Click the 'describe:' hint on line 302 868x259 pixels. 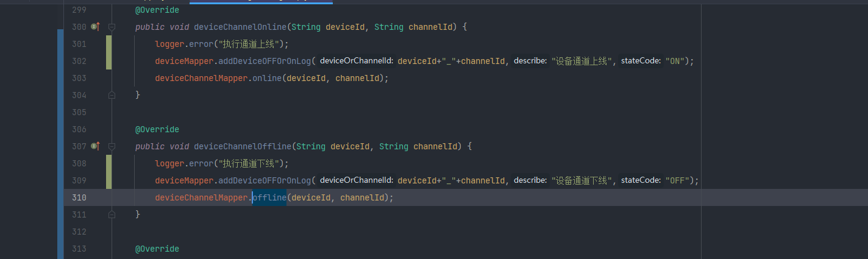click(530, 61)
